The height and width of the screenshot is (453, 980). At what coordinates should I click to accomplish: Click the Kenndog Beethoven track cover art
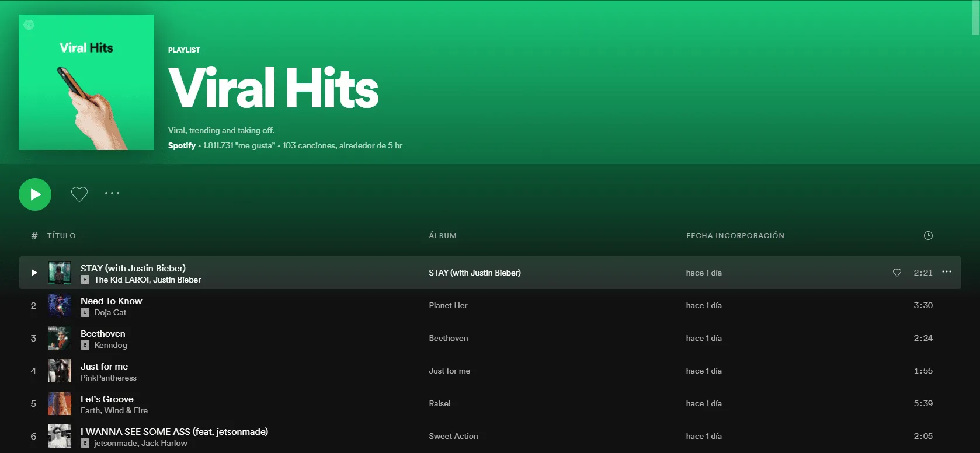60,338
